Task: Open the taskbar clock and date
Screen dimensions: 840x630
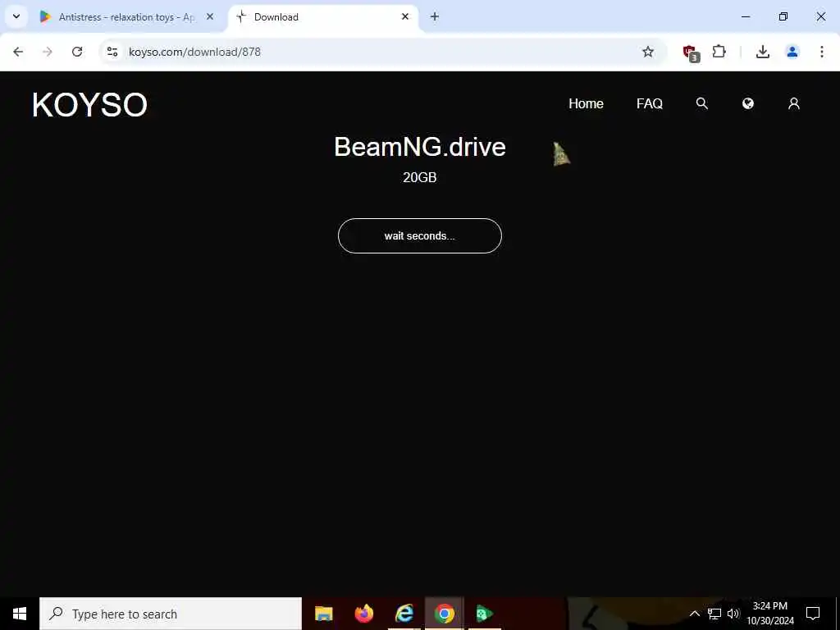Action: point(770,614)
